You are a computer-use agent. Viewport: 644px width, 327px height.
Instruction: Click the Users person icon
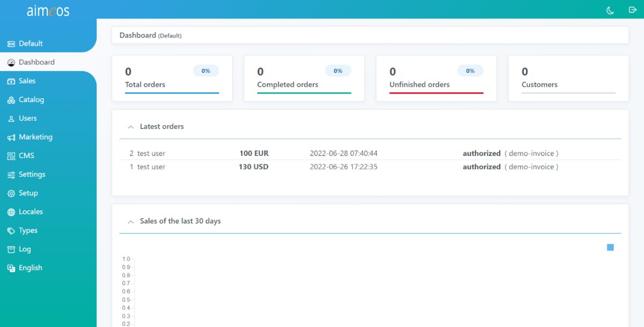point(11,119)
